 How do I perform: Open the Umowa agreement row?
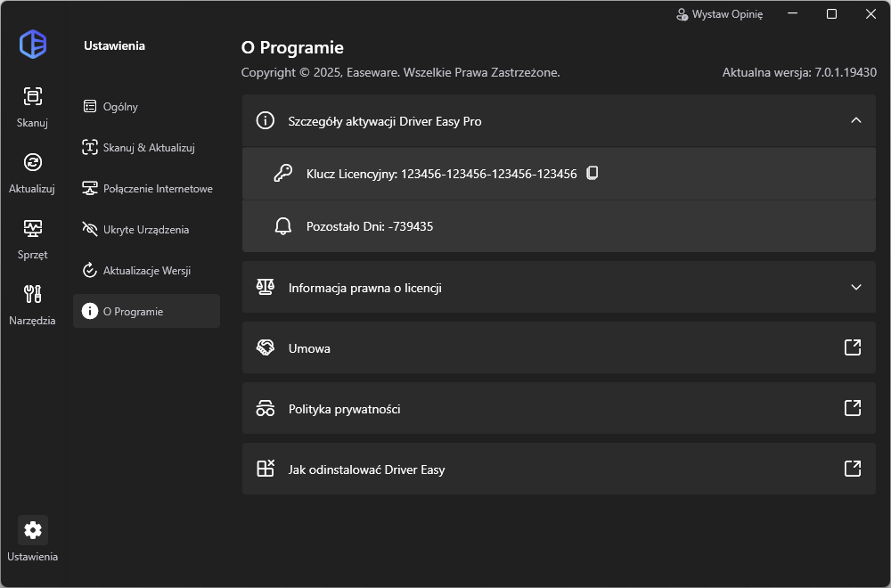pos(559,347)
